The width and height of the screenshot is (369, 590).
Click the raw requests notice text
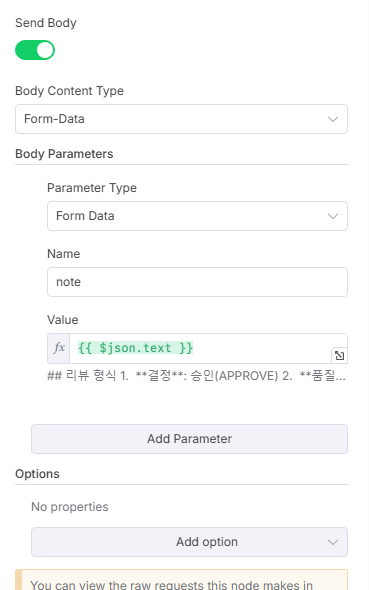click(x=172, y=584)
